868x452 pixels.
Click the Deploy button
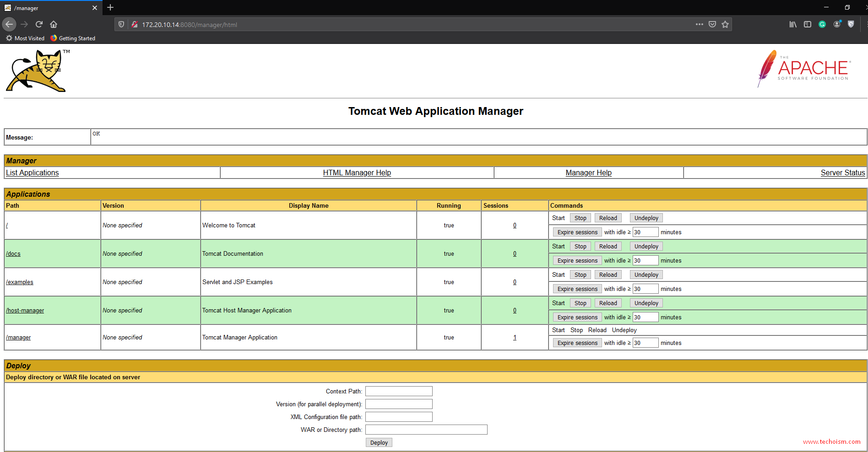[x=379, y=443]
